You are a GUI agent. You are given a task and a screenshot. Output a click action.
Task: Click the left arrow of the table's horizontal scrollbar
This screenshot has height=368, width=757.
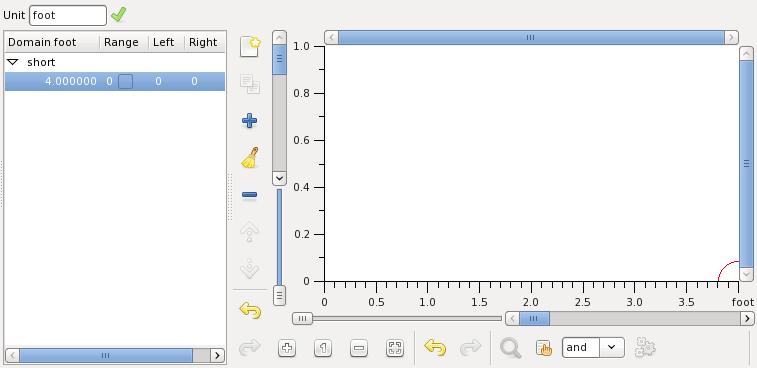[12, 355]
